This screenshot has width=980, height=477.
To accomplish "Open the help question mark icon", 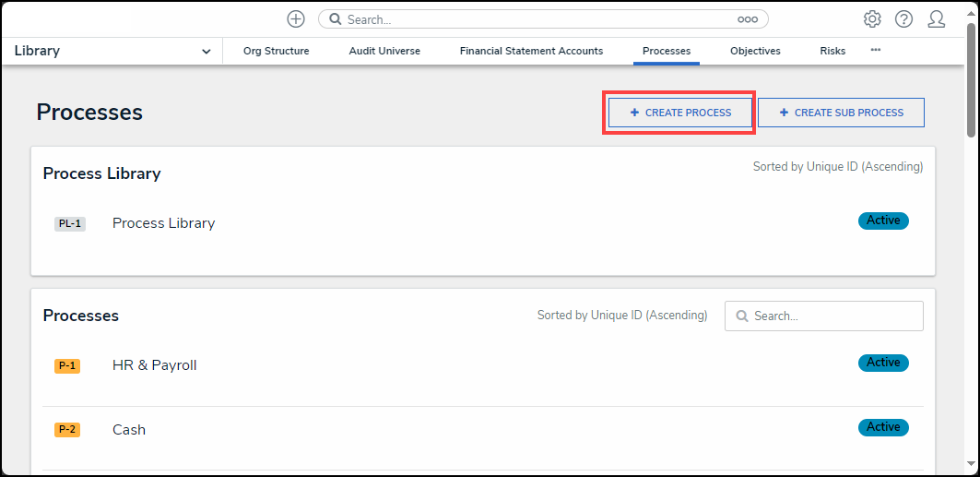I will (x=903, y=19).
